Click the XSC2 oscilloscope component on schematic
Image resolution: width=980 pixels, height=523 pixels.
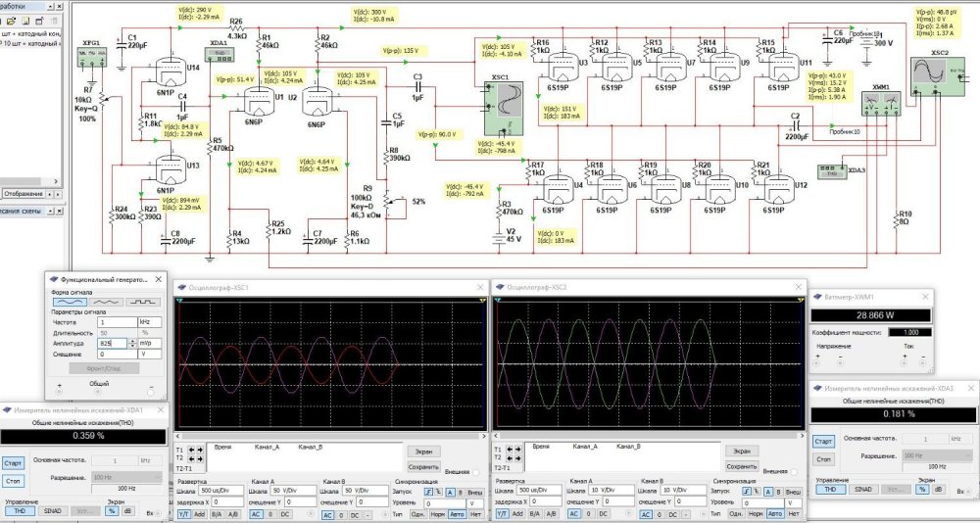coord(926,72)
